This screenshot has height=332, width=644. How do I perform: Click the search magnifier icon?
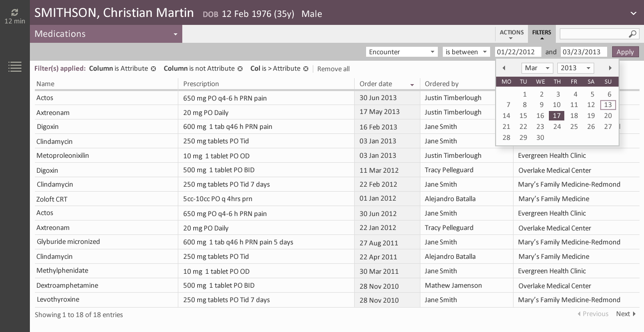[x=632, y=34]
